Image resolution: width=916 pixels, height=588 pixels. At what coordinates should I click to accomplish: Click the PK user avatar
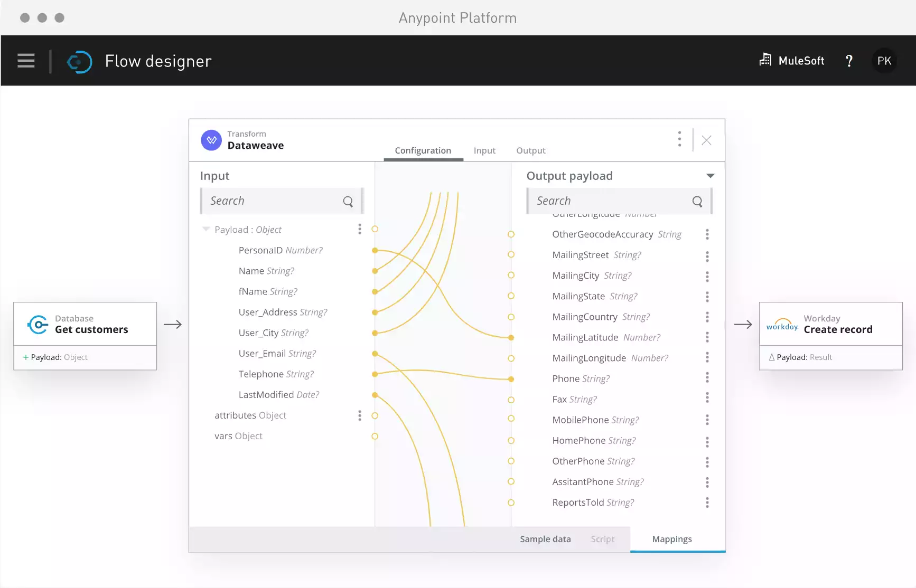pos(884,60)
